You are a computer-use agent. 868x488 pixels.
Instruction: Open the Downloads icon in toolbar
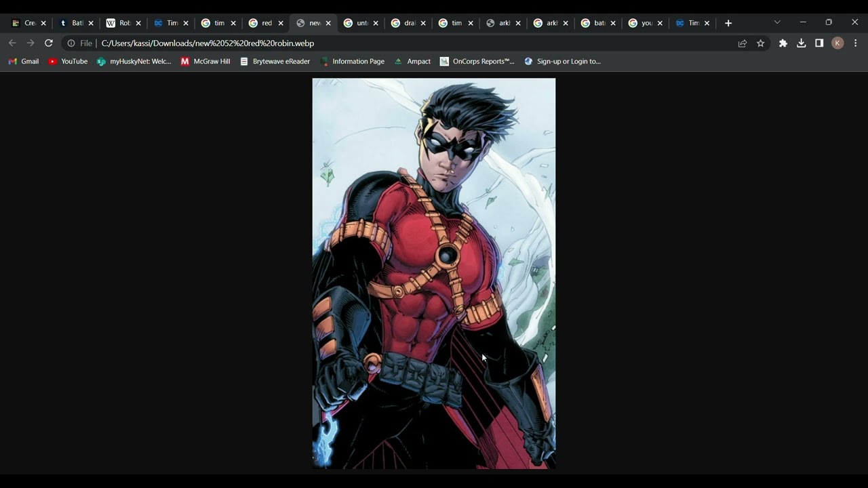[802, 43]
